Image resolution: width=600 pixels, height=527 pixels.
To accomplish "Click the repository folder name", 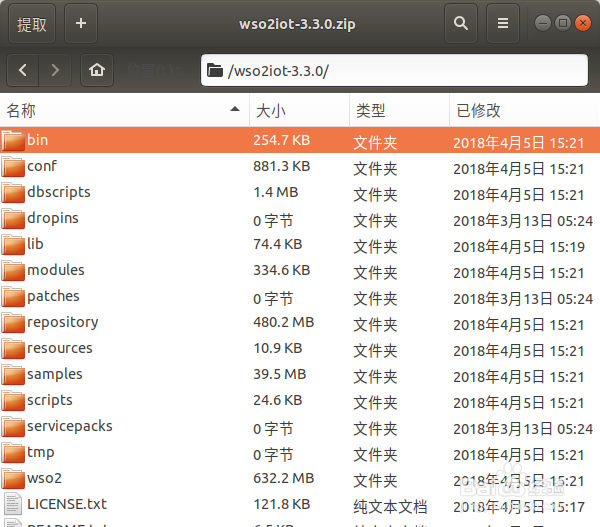I will (x=63, y=323).
